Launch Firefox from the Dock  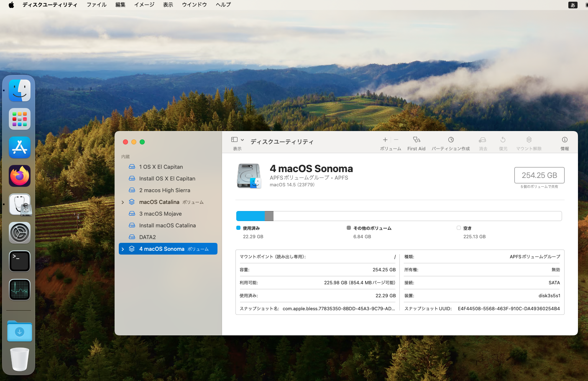pyautogui.click(x=20, y=176)
